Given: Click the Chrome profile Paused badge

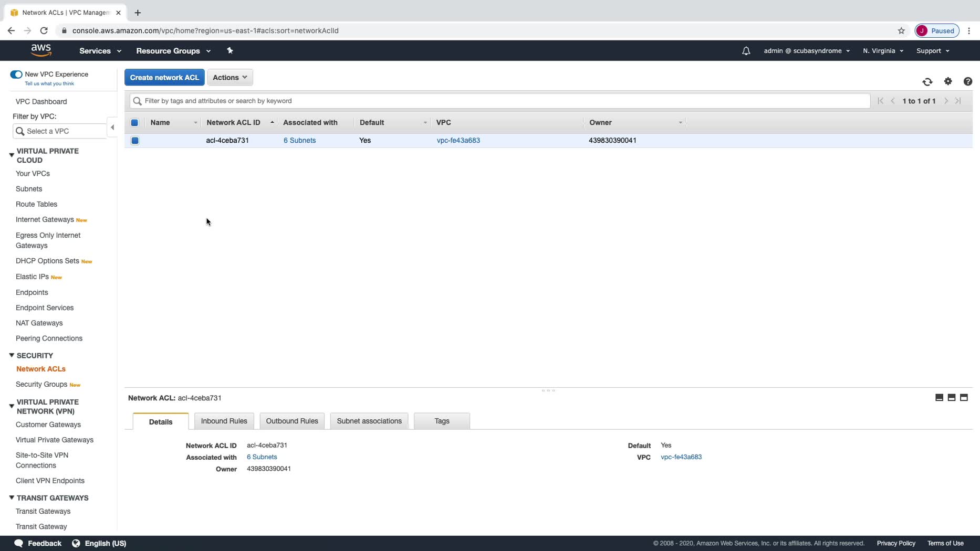Looking at the screenshot, I should click(x=937, y=30).
